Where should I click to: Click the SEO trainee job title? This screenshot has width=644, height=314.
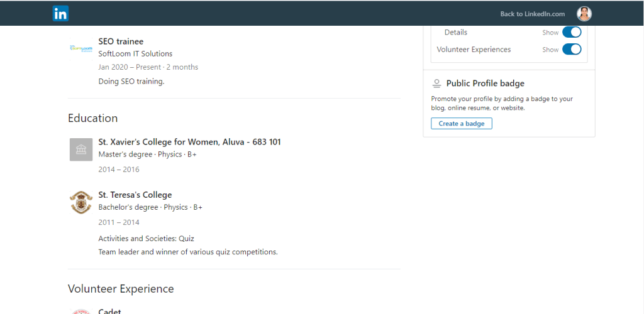(121, 41)
